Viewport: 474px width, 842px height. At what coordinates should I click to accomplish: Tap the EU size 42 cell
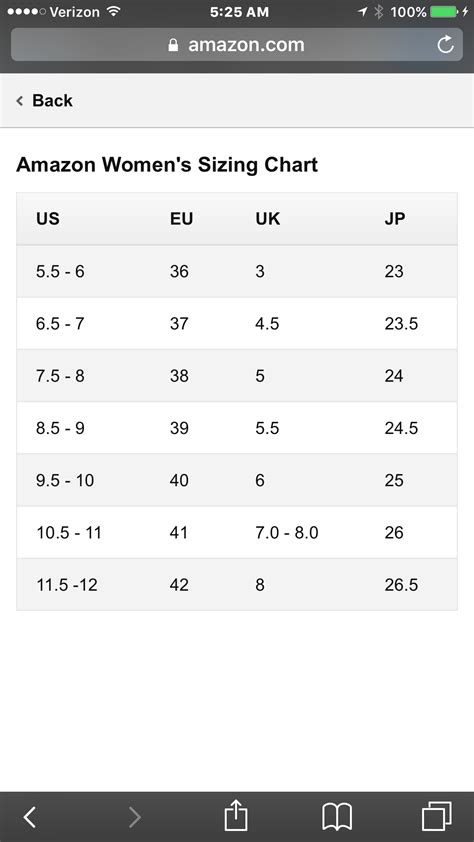point(179,585)
